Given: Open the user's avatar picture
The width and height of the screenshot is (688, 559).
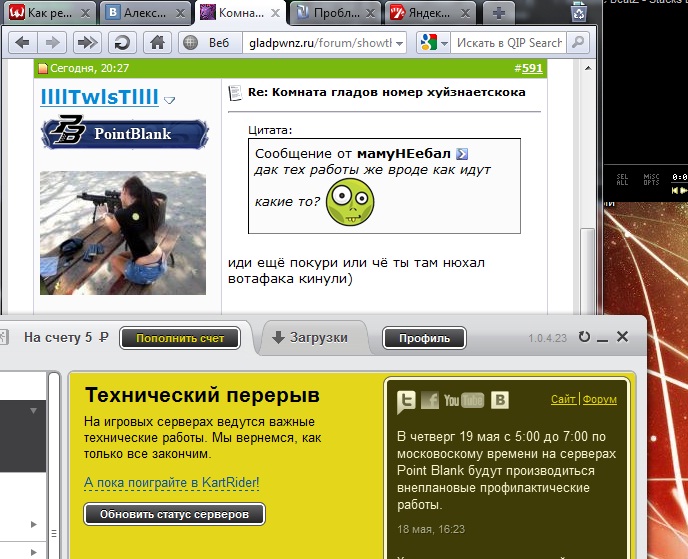Looking at the screenshot, I should coord(123,233).
